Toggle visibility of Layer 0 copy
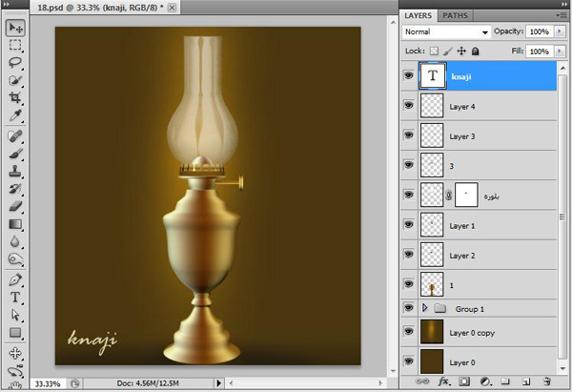572x392 pixels. [x=409, y=334]
